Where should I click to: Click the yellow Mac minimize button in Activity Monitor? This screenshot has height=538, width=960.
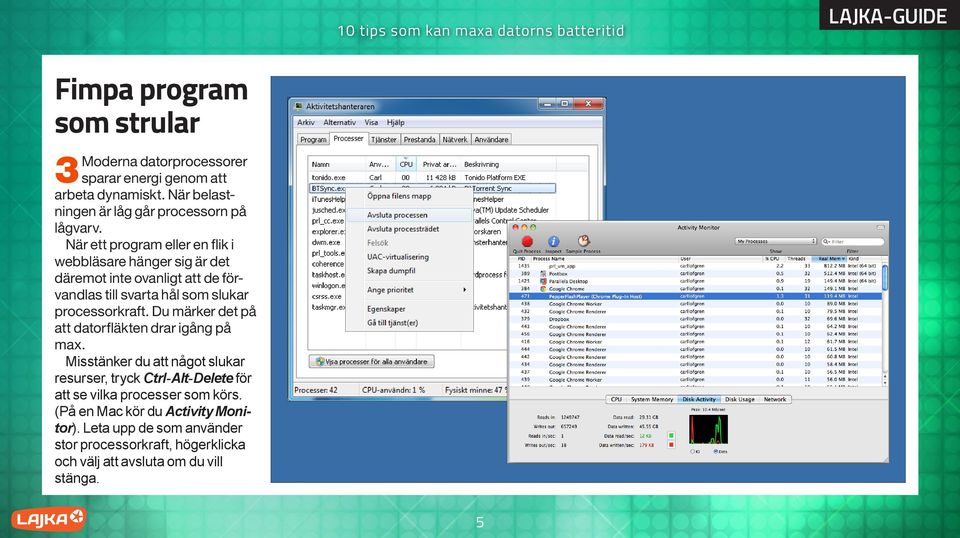[x=524, y=228]
